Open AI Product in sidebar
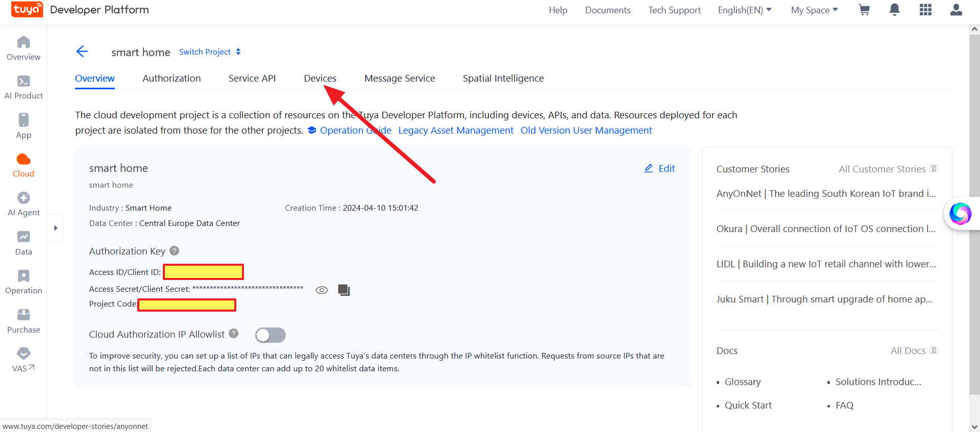The image size is (980, 432). click(23, 87)
